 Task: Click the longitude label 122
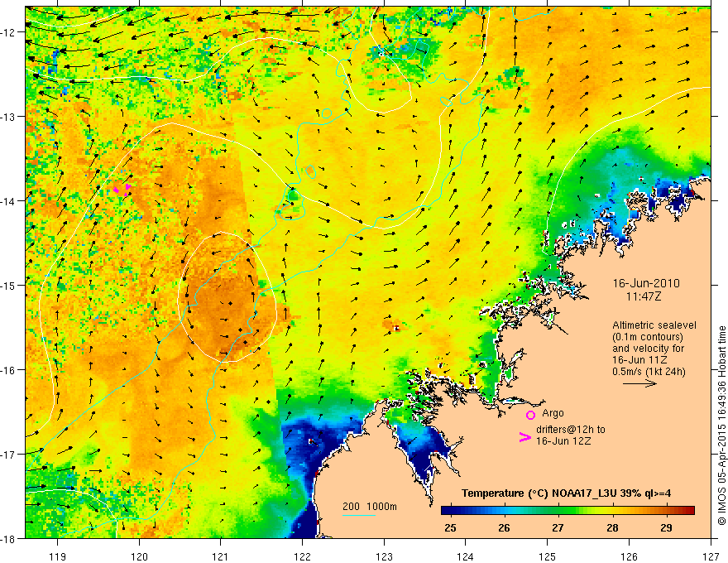(x=302, y=556)
